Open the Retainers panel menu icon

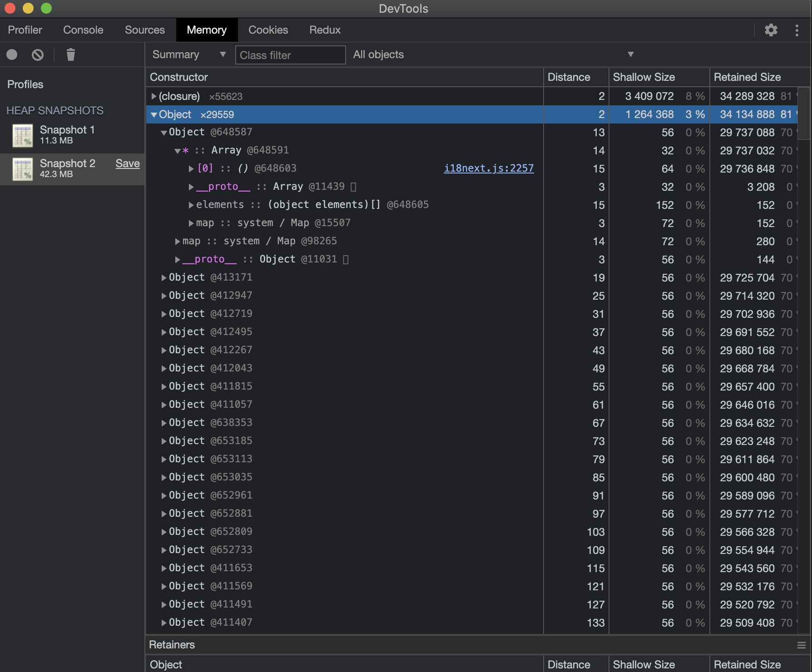[801, 645]
